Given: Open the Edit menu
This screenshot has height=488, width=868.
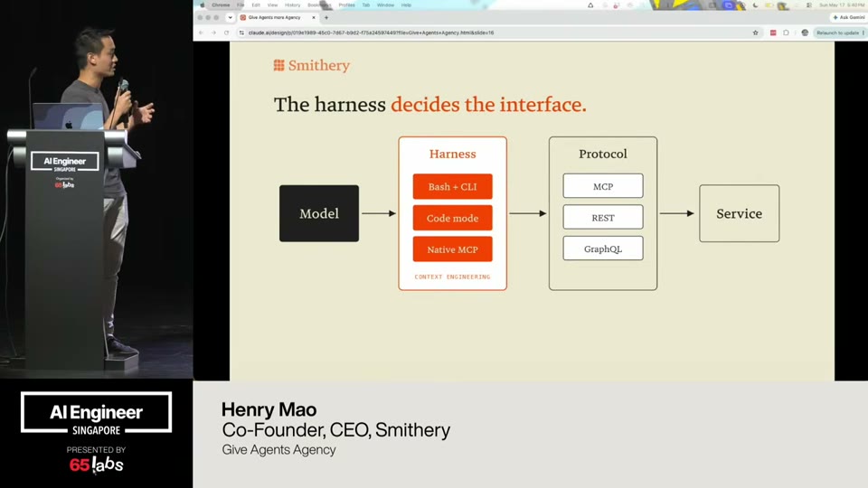Looking at the screenshot, I should [256, 5].
